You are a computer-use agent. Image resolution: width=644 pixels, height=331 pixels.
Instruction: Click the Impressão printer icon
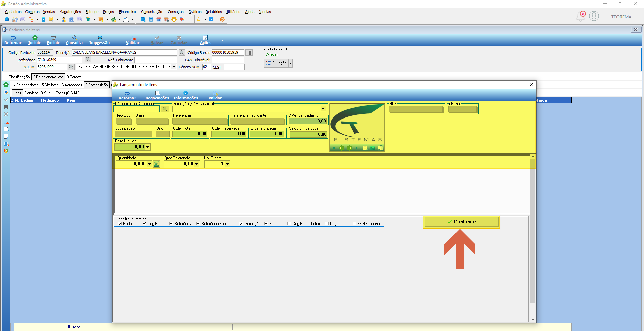coord(100,38)
